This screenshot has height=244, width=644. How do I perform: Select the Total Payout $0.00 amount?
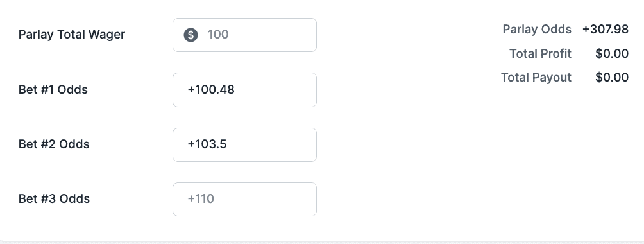(612, 77)
